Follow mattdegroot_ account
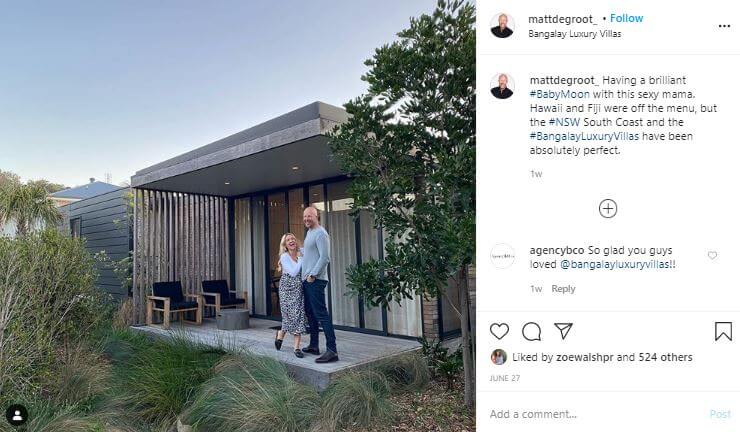The width and height of the screenshot is (740, 432). pyautogui.click(x=626, y=18)
